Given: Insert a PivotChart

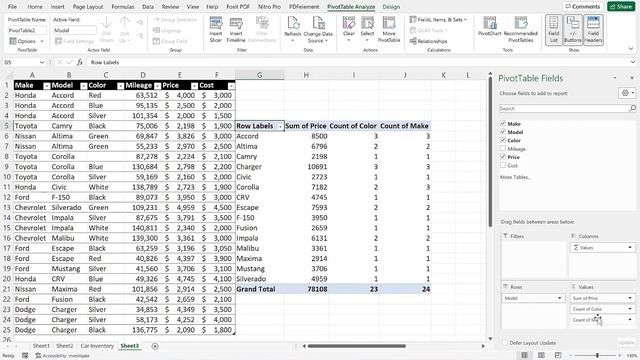Looking at the screenshot, I should click(x=489, y=27).
